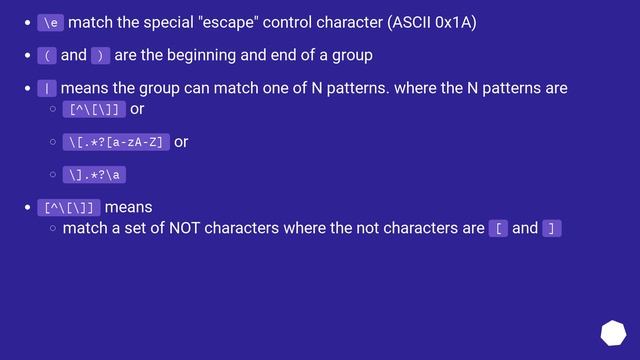Click the word "means" in last bullet
640x360 pixels.
(x=129, y=207)
